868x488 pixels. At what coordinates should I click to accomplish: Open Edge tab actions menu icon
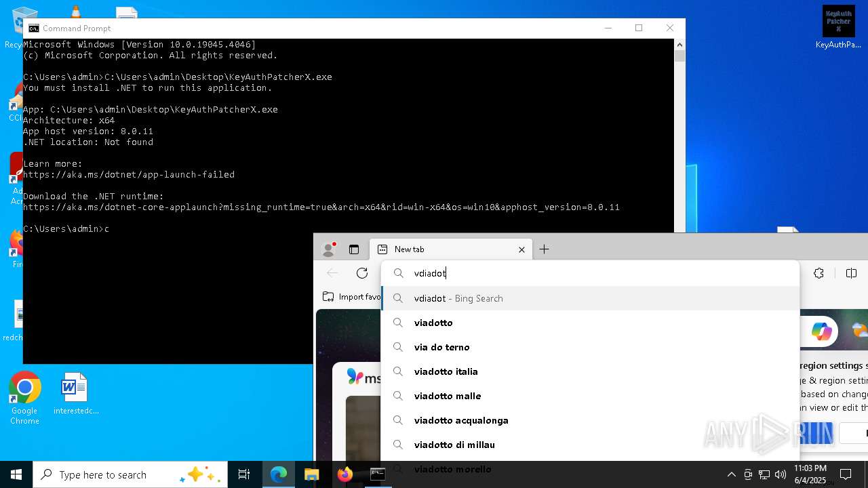(x=354, y=249)
